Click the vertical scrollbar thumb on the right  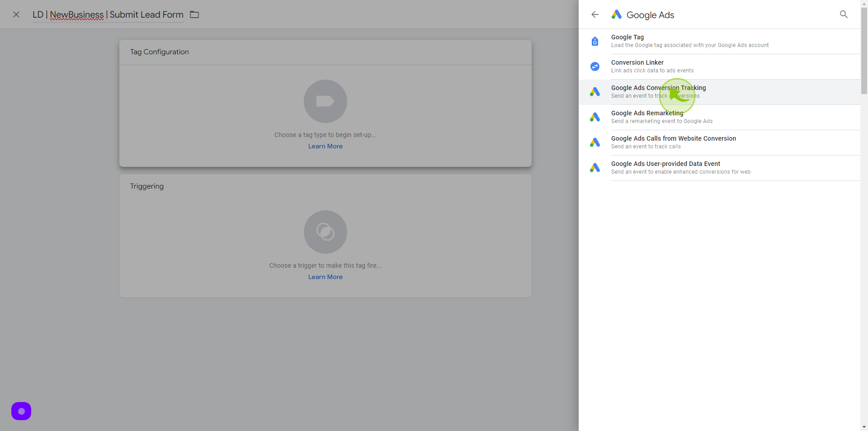[x=864, y=51]
